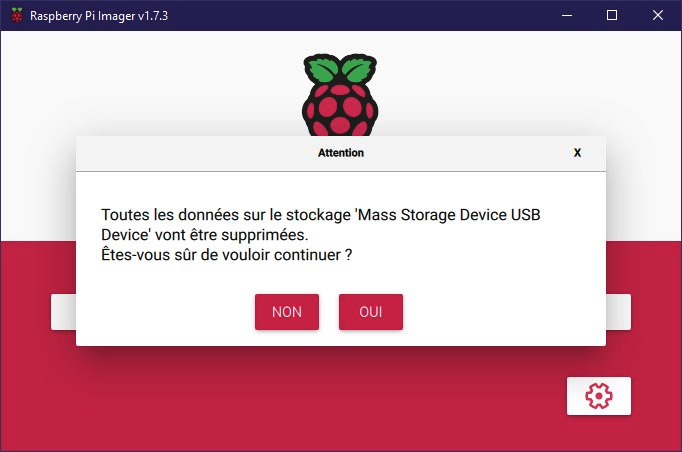
Task: Open advanced settings gear icon
Action: (598, 396)
